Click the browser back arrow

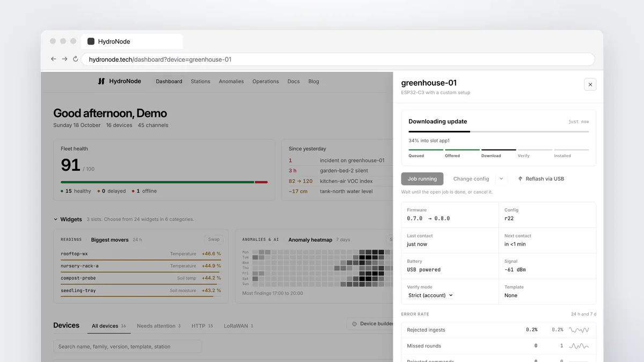tap(53, 59)
